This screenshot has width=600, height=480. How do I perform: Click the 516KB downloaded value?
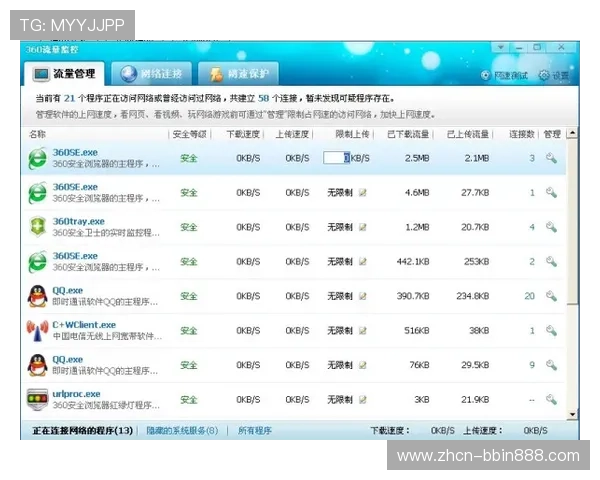point(417,330)
